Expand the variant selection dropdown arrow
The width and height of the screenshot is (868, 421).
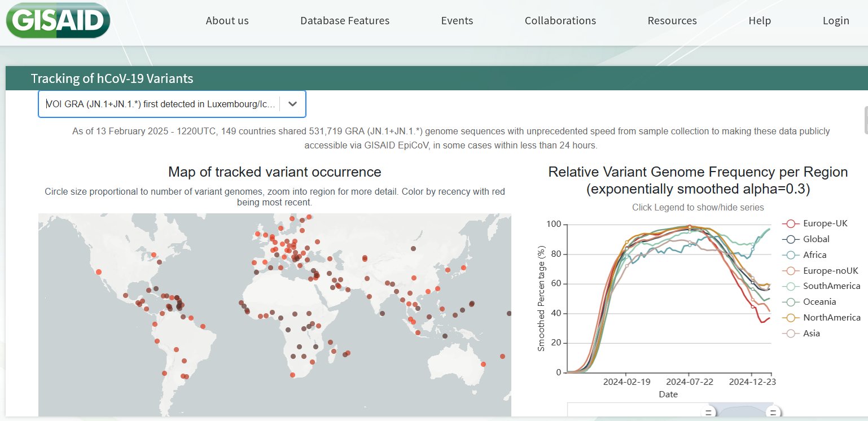pyautogui.click(x=292, y=104)
